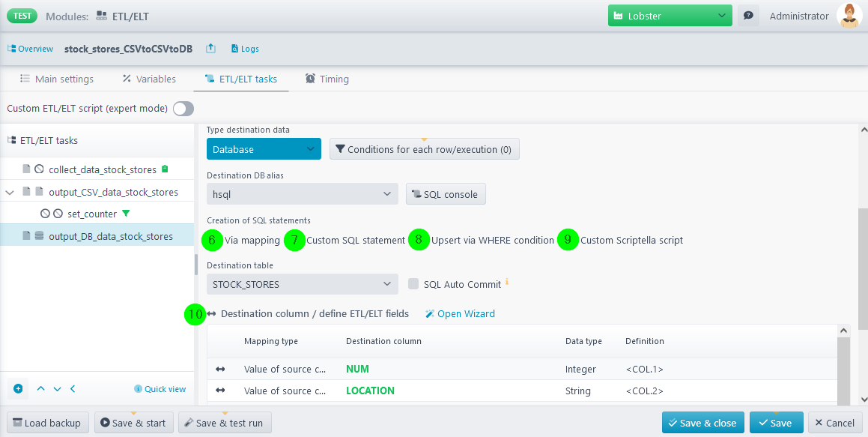Screen dimensions: 868x437
Task: Click the vertical scrollbar of the main panel
Action: pos(862,270)
